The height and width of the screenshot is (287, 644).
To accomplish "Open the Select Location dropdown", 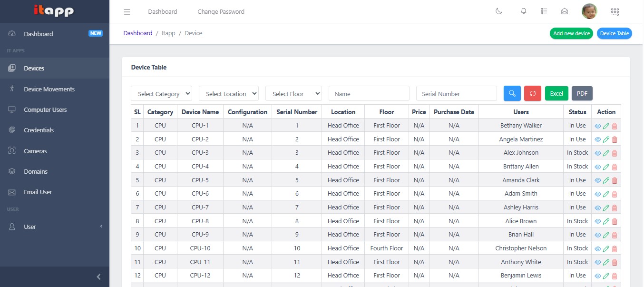I will coord(228,94).
